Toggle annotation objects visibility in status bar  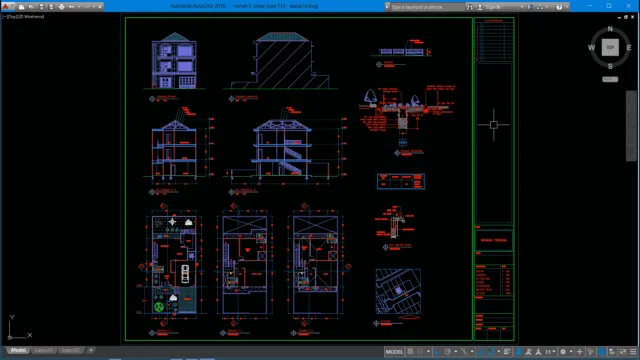[x=518, y=352]
